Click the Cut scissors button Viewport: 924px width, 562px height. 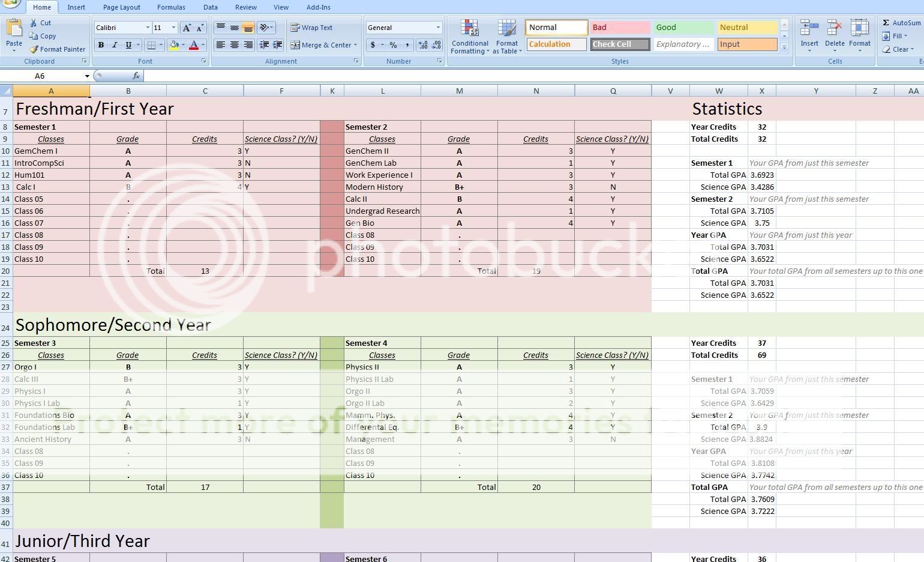click(x=41, y=23)
